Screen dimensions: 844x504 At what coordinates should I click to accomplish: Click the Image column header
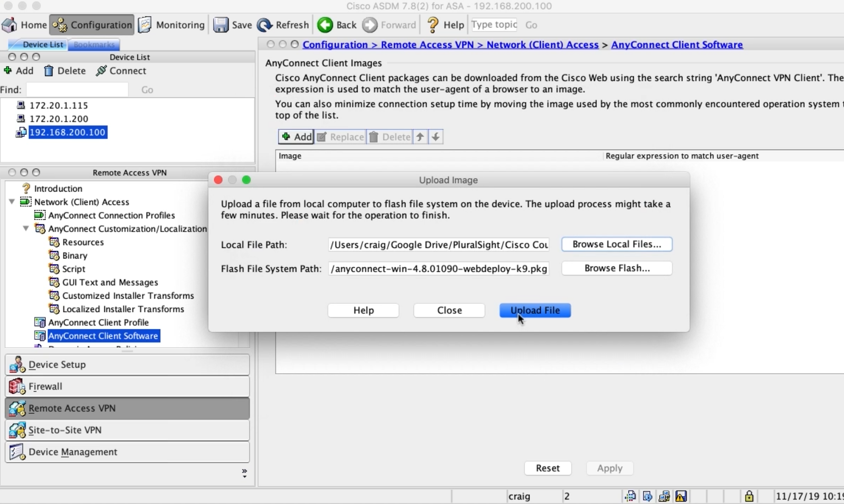click(x=439, y=156)
